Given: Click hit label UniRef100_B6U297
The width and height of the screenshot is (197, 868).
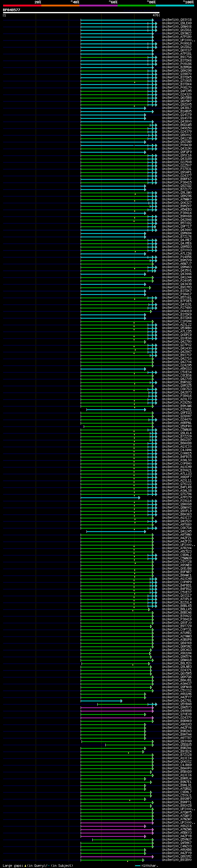Looking at the screenshot, I should [177, 440].
